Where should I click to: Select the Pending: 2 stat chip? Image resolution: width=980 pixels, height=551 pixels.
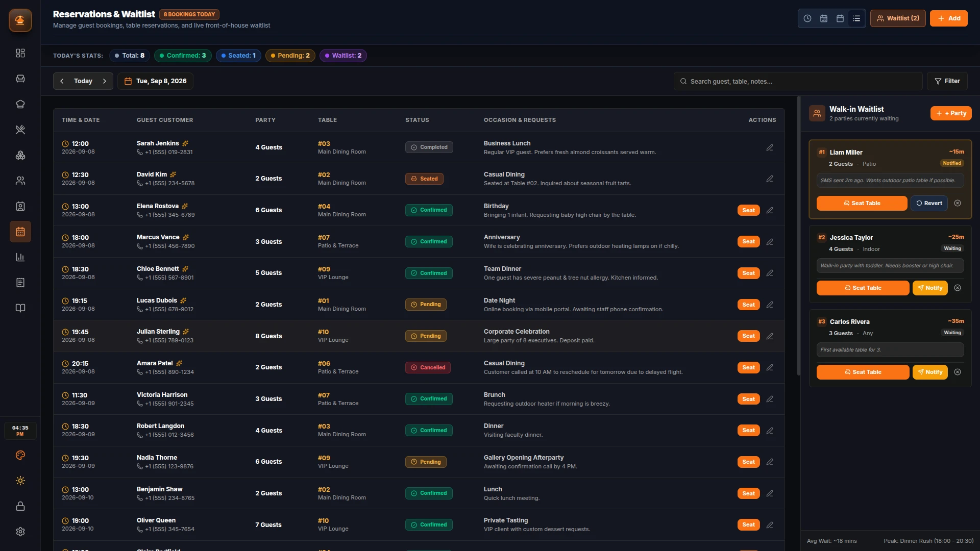point(290,56)
